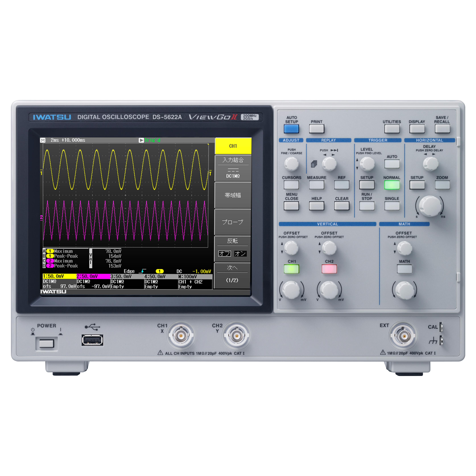This screenshot has height=476, width=476.
Task: Toggle the green NORMAL trigger button
Action: 392,185
